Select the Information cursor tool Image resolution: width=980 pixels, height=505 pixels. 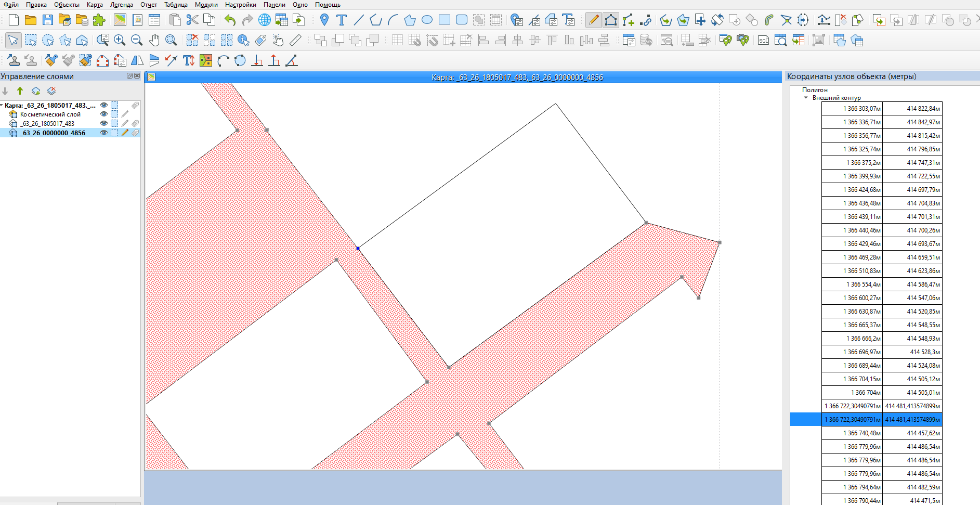click(243, 40)
